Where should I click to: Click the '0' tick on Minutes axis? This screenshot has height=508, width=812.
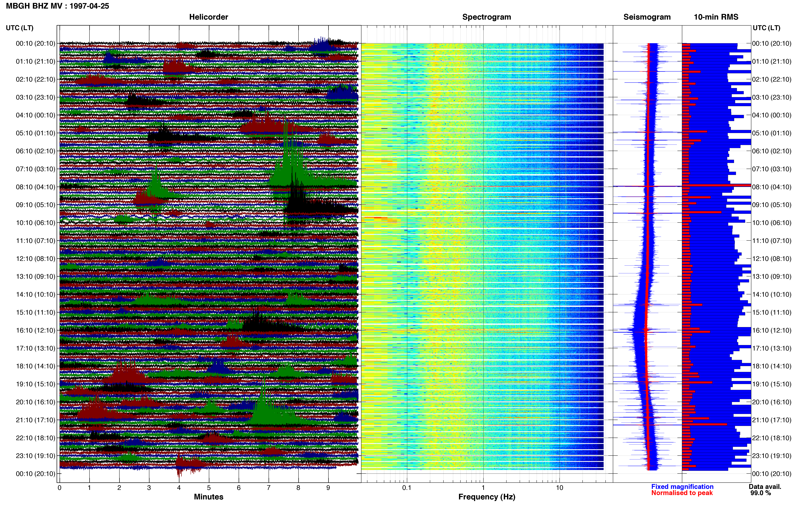(59, 487)
